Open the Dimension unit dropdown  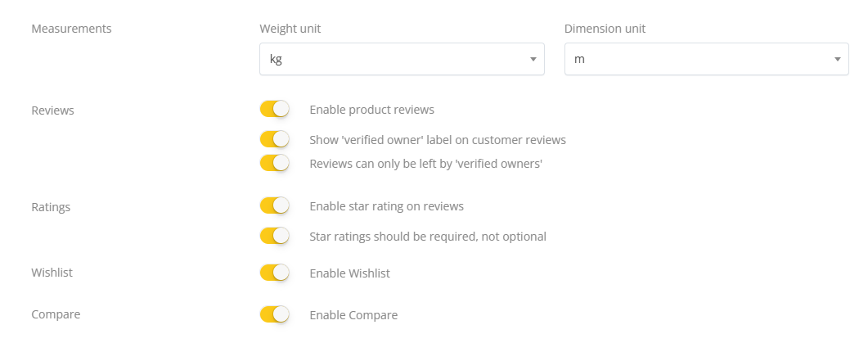pyautogui.click(x=706, y=59)
